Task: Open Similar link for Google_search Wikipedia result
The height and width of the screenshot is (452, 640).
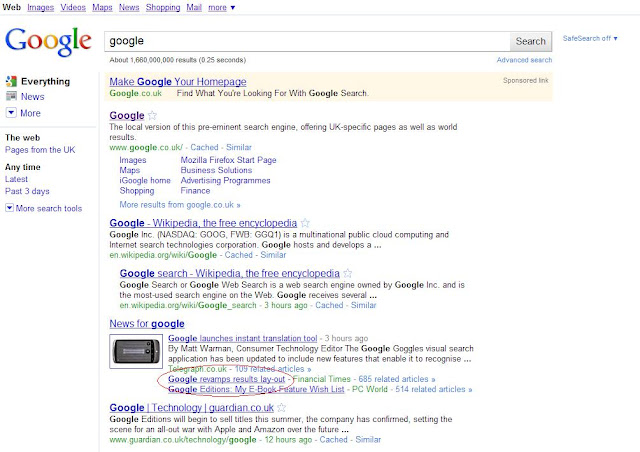Action: (363, 305)
